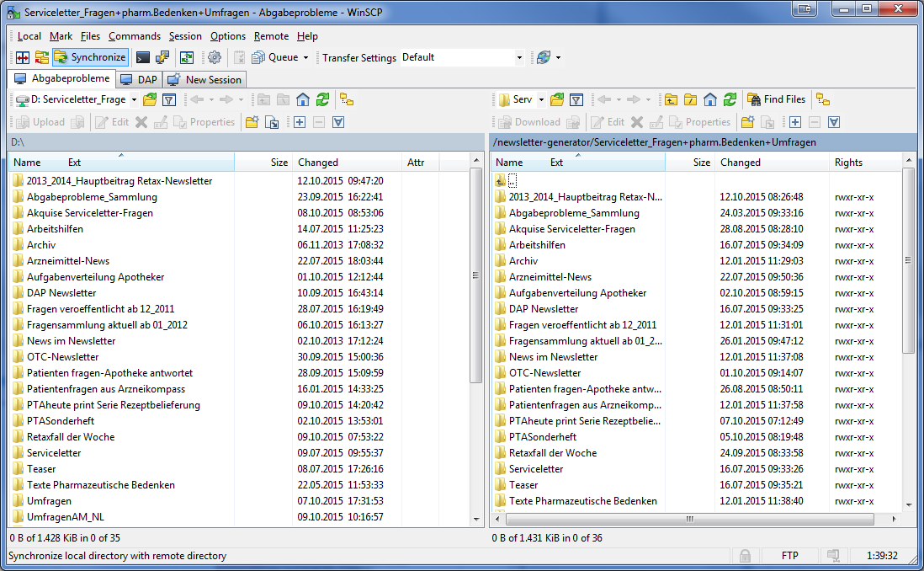Click the Open in PuTTY icon
This screenshot has width=924, height=571.
(x=162, y=57)
